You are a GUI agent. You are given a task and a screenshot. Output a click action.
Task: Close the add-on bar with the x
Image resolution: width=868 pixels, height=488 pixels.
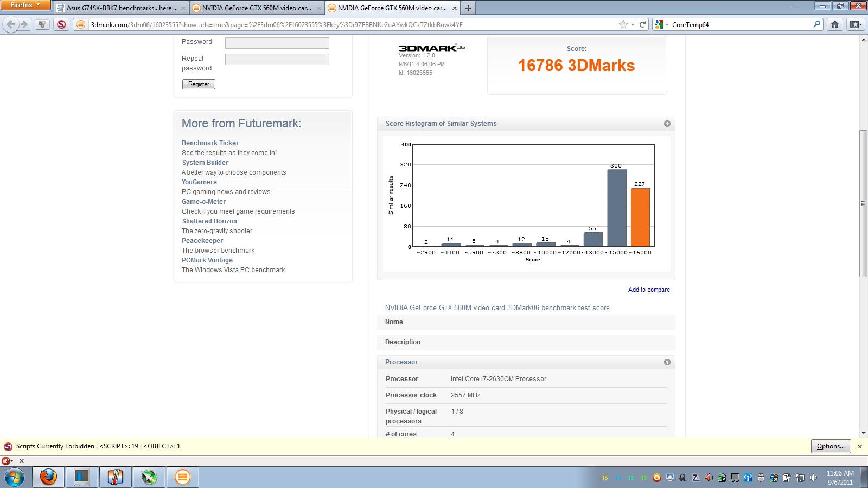[x=22, y=461]
